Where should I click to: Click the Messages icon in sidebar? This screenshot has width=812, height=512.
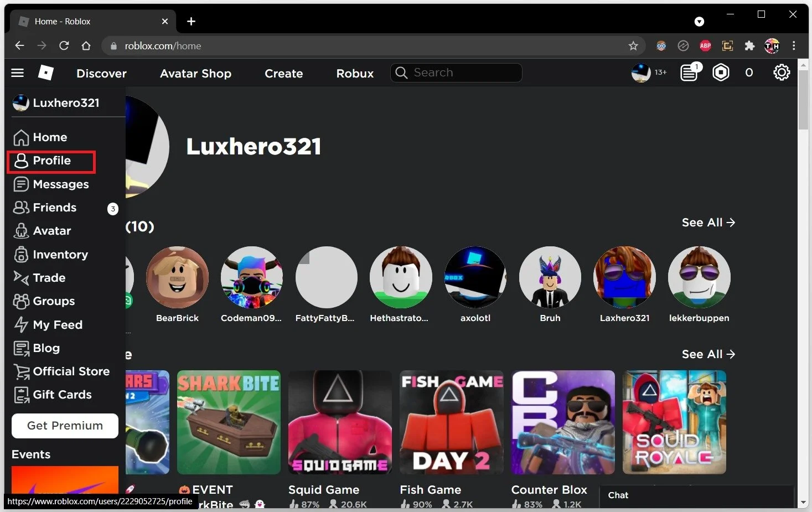coord(21,184)
